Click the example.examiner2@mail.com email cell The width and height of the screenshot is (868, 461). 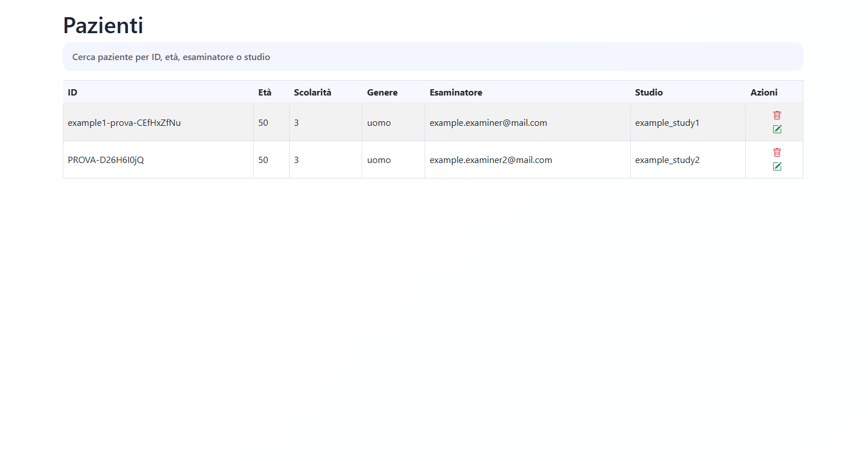[x=491, y=160]
